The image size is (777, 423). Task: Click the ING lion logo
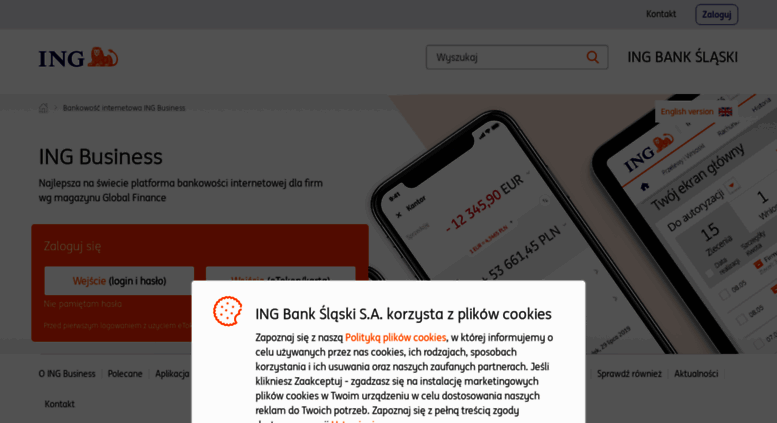(x=78, y=57)
